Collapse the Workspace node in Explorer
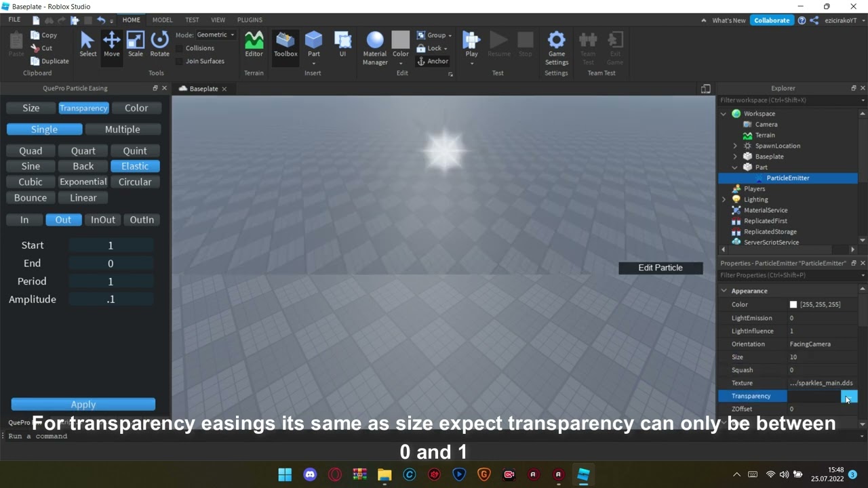868x488 pixels. coord(724,114)
